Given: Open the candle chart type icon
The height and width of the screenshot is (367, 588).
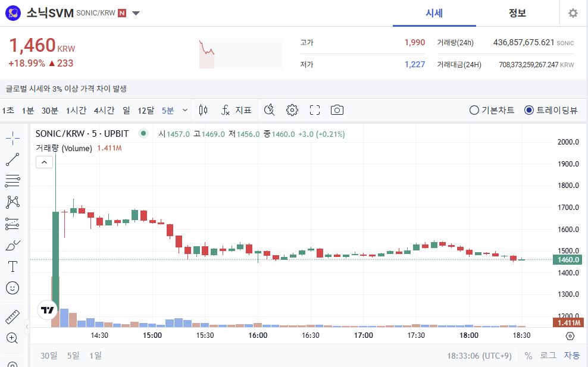Looking at the screenshot, I should 203,110.
